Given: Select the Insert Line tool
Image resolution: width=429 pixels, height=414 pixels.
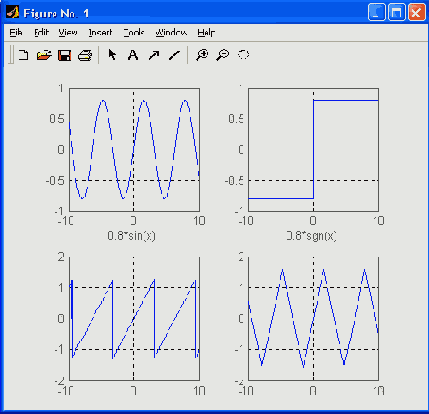Looking at the screenshot, I should coord(174,55).
